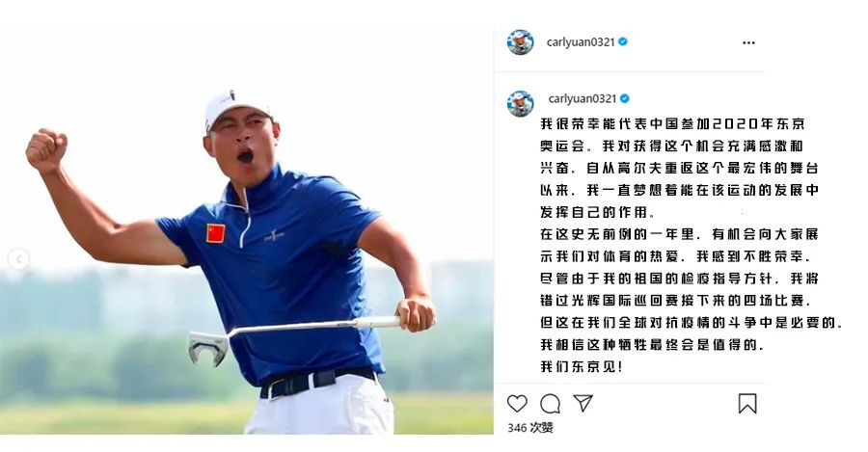Share post using paper plane icon

pos(583,402)
